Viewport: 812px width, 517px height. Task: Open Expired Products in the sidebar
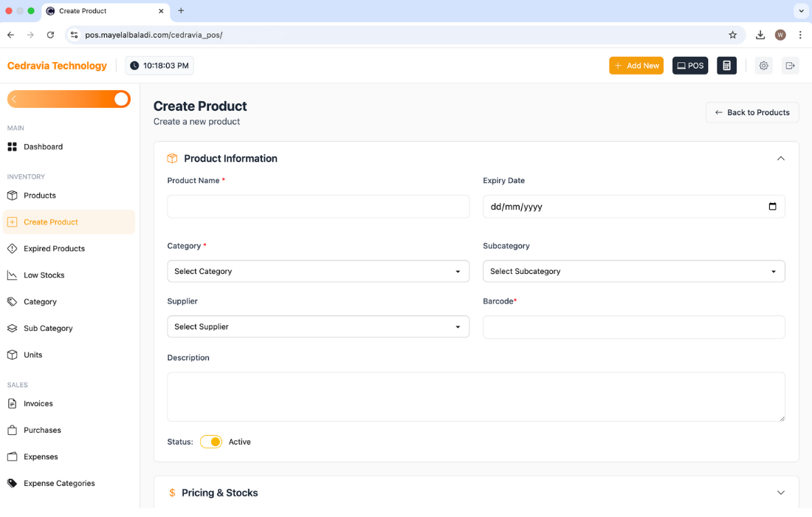coord(54,249)
